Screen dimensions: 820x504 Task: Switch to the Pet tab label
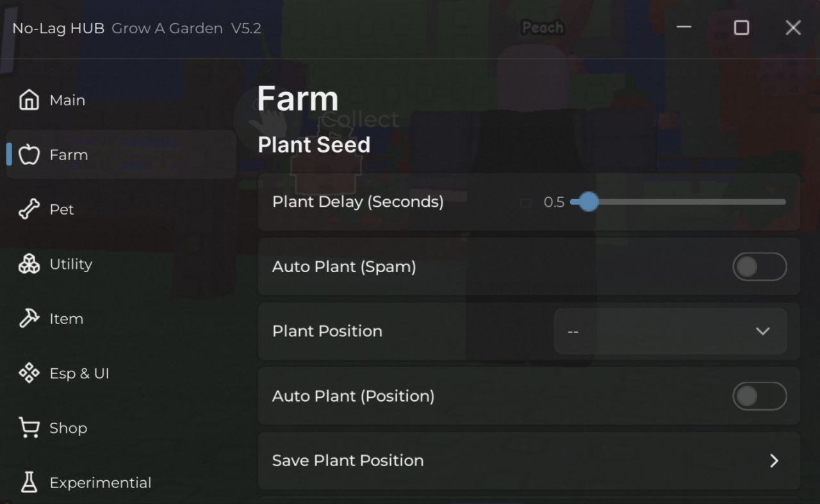(x=61, y=209)
